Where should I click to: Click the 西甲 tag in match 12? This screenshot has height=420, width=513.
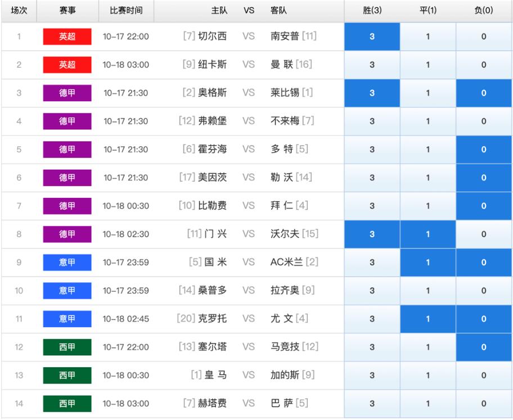(67, 347)
